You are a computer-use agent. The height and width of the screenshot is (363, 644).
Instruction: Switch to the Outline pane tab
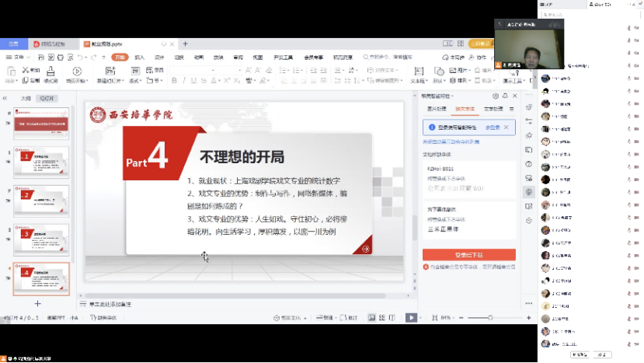point(26,99)
